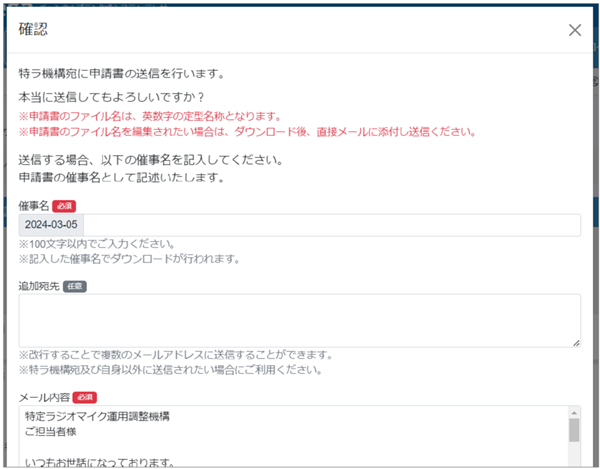Click the gray 任意 badge beside 追加宛先
Viewport: 600px width, 469px height.
[75, 286]
